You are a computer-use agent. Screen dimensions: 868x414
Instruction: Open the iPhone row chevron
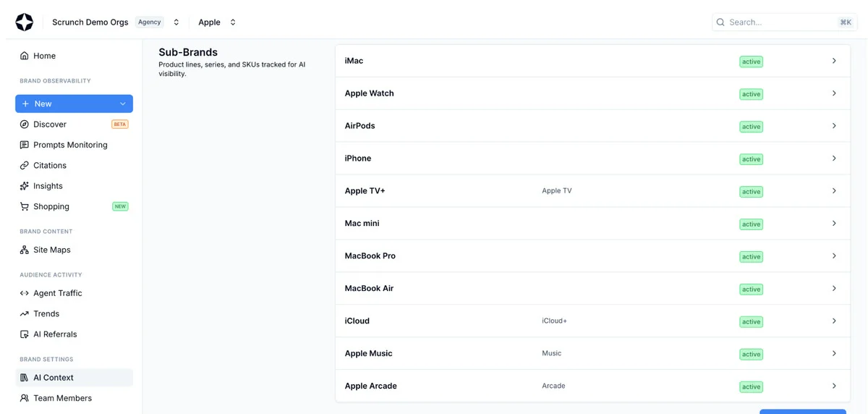coord(834,159)
